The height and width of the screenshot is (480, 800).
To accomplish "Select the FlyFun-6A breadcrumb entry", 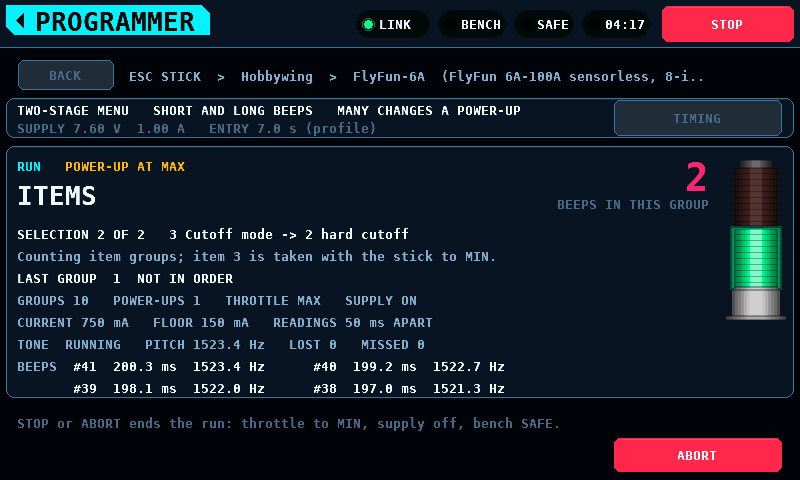I will (389, 77).
